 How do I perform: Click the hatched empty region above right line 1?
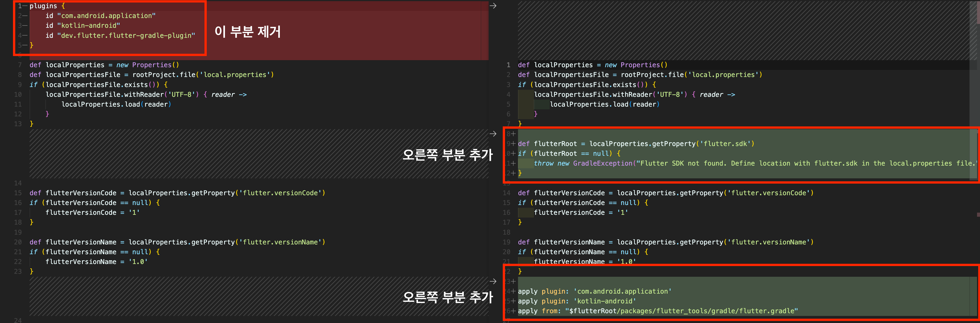pyautogui.click(x=742, y=31)
